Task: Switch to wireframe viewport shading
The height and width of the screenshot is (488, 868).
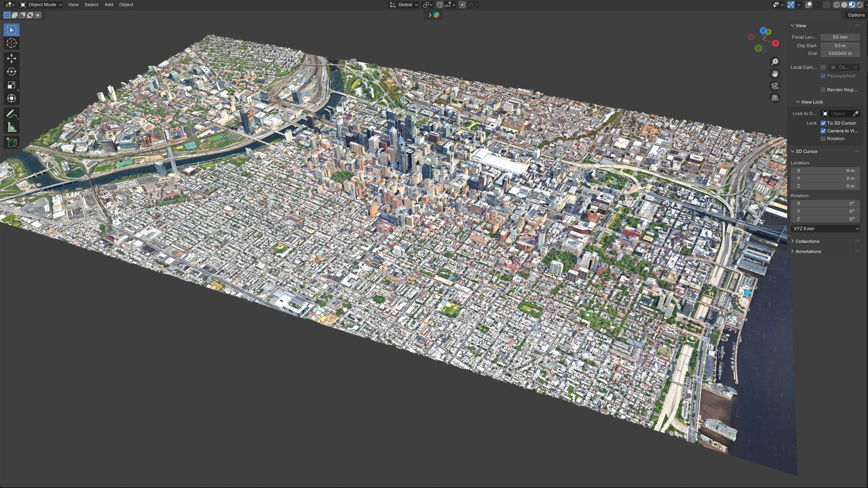Action: click(x=836, y=5)
